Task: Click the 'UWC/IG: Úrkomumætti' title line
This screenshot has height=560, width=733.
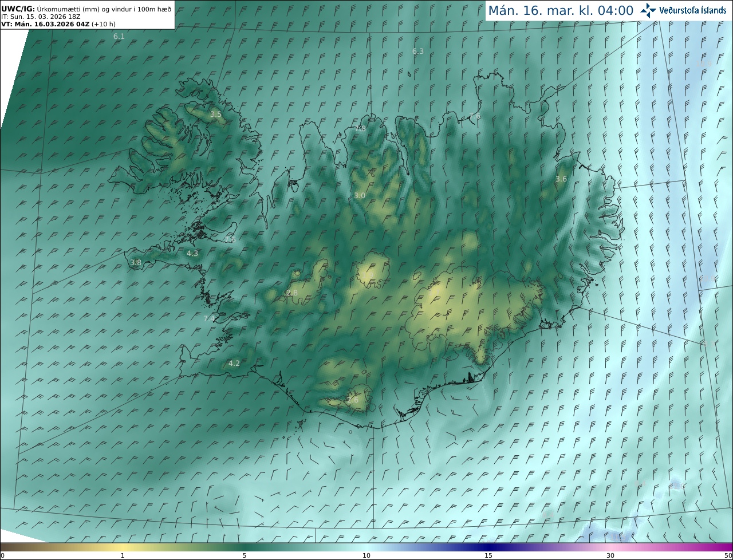Action: [x=86, y=9]
